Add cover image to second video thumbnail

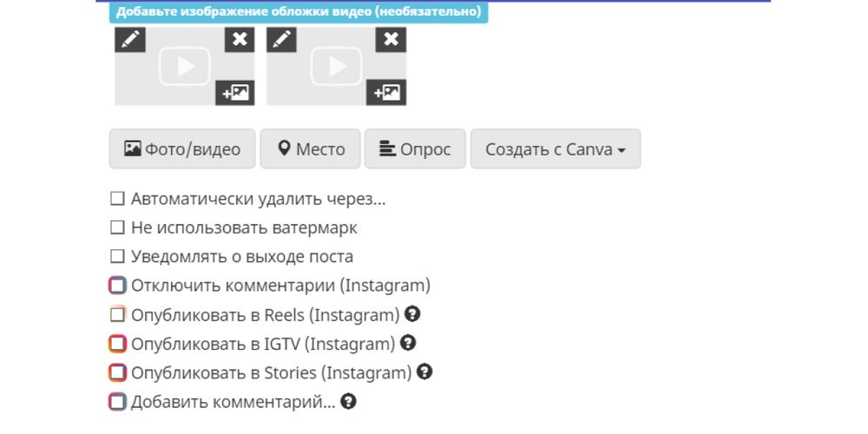click(x=386, y=92)
